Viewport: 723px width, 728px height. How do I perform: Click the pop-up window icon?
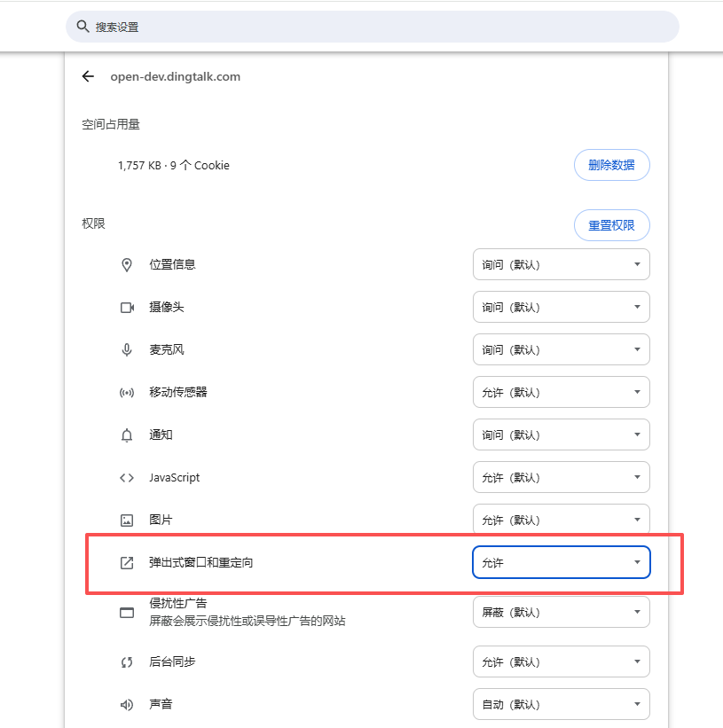coord(127,562)
